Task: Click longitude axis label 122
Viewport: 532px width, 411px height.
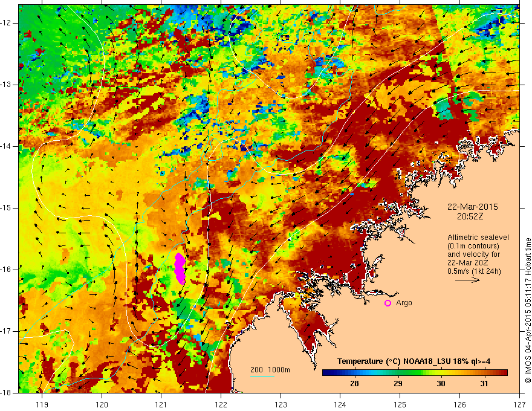Action: [x=221, y=404]
